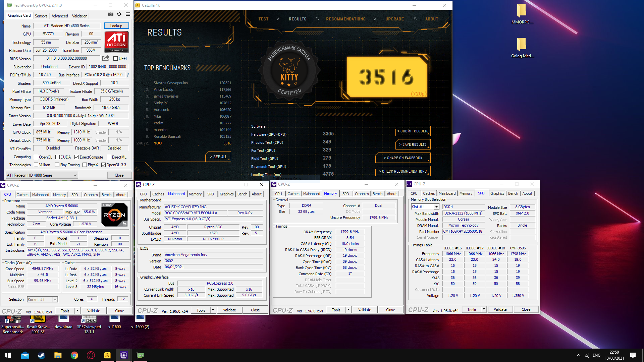Click SUBMIT RESULTS in Catzilla

click(x=413, y=131)
